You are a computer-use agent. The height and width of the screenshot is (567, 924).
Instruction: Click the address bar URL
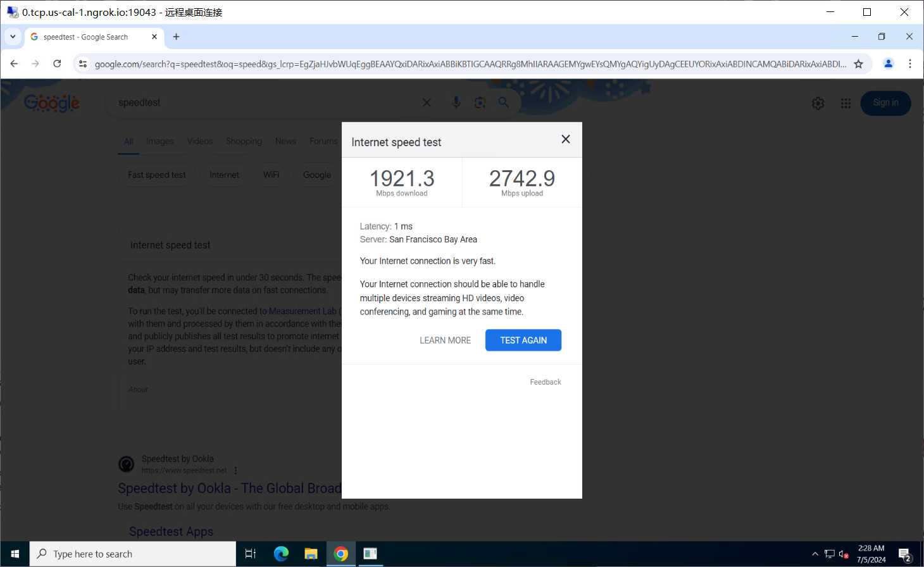point(470,63)
